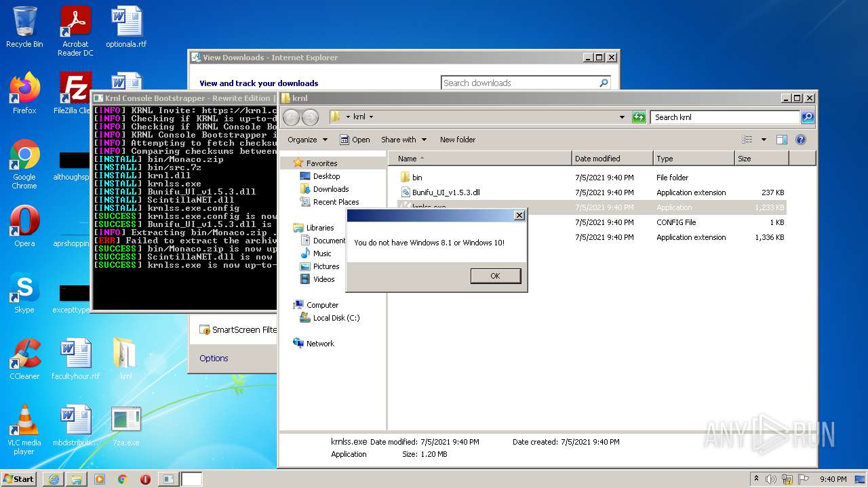Open the Recycle Bin desktop icon
The width and height of the screenshot is (868, 488).
point(24,27)
